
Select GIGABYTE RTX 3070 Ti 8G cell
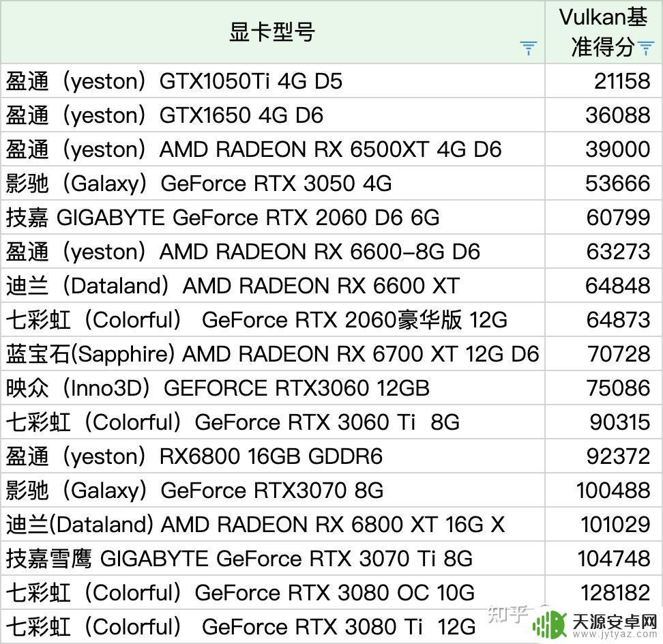(x=273, y=558)
